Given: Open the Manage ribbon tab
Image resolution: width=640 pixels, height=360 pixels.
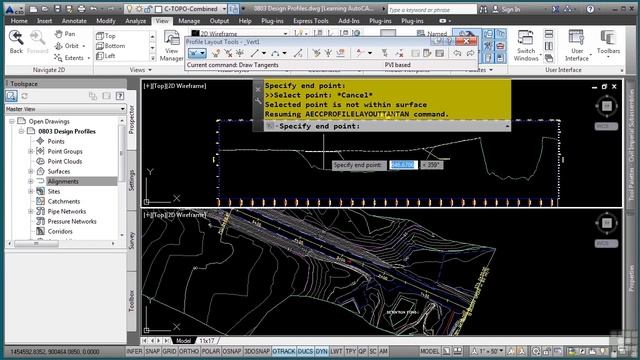Looking at the screenshot, I should point(189,21).
